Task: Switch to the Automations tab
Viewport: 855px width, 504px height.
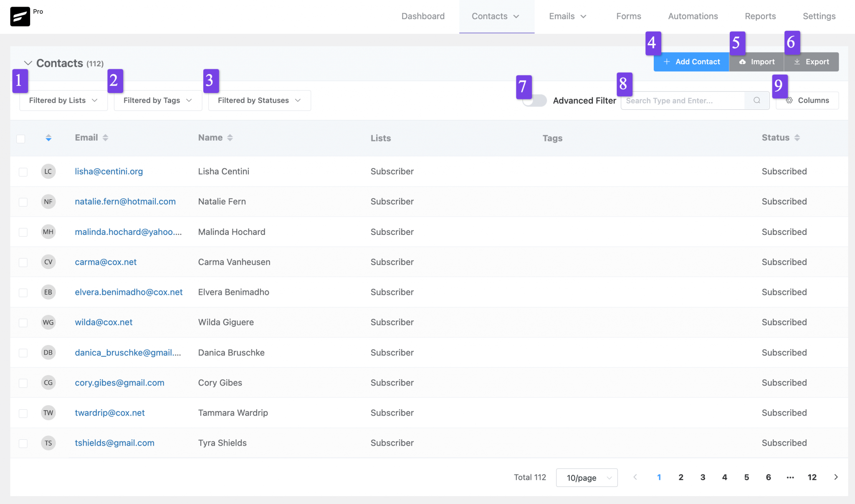Action: pos(693,16)
